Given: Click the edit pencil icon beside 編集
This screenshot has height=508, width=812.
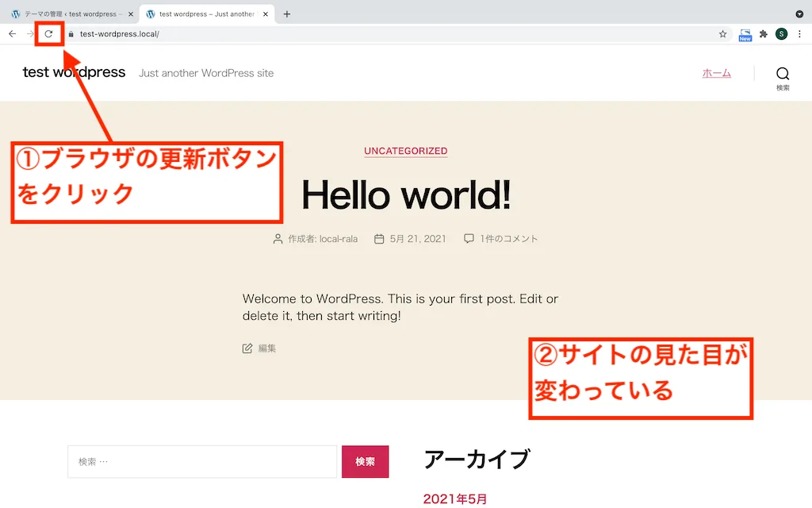Looking at the screenshot, I should pos(247,348).
